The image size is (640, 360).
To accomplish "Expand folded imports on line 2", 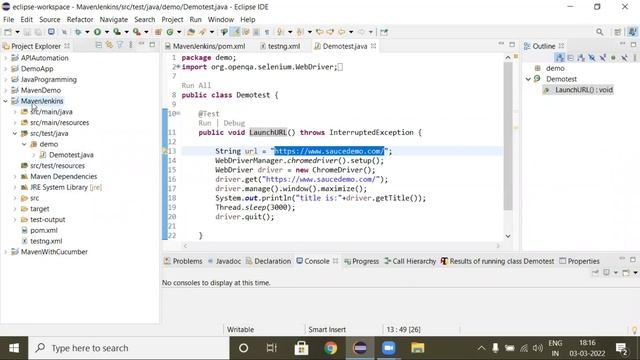I will 178,66.
